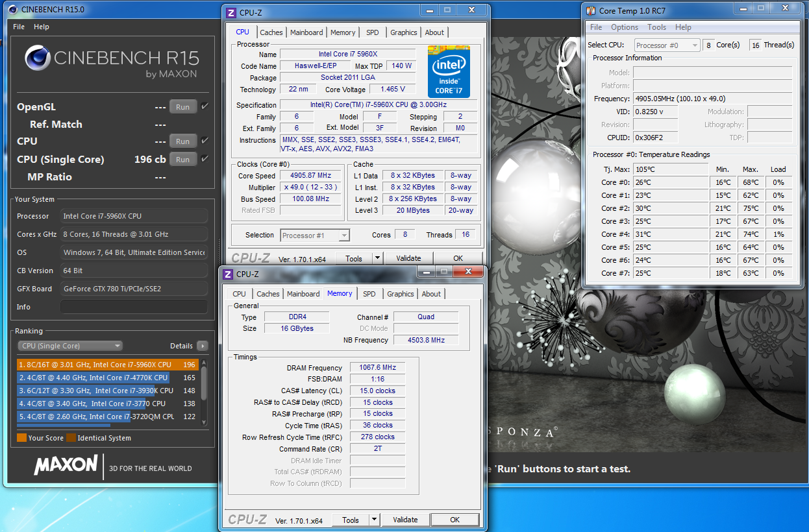Click the Cinebench ranking list scrollbar
The image size is (809, 532).
[204, 392]
